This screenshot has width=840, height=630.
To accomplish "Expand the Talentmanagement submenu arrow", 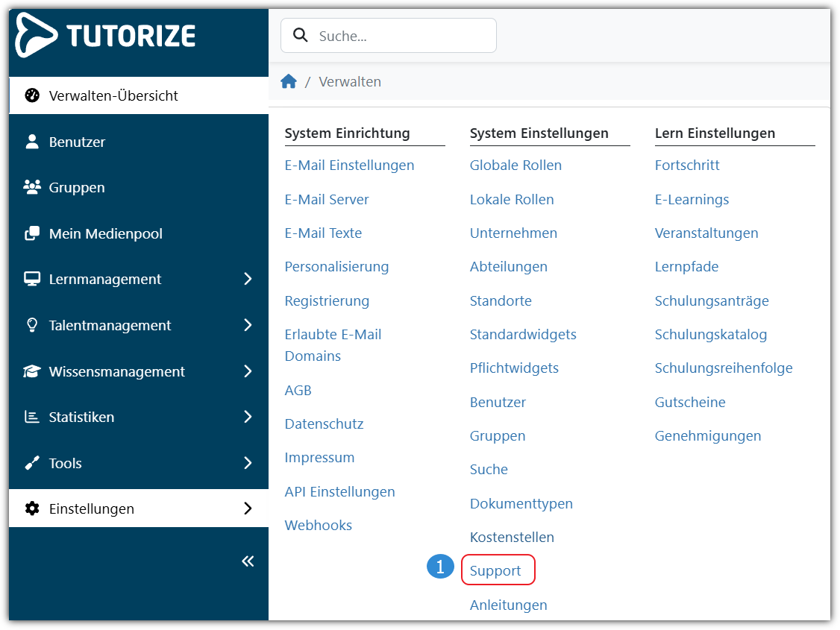I will 248,325.
